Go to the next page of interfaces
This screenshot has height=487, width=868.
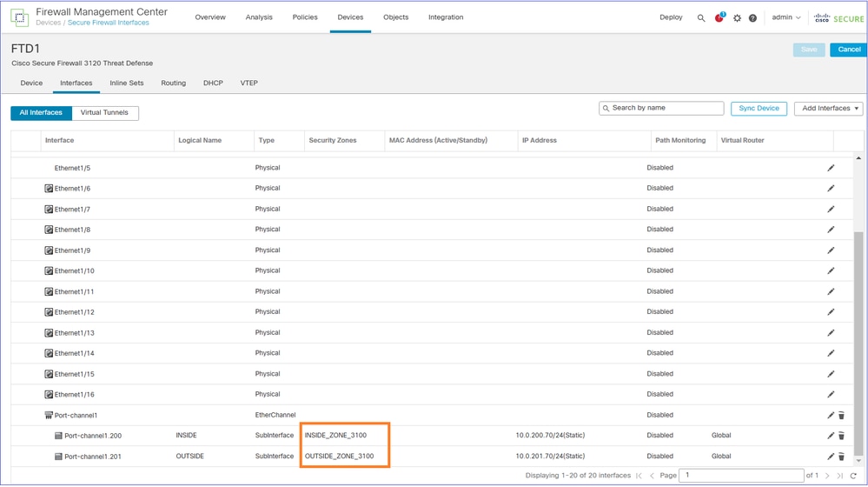point(827,476)
